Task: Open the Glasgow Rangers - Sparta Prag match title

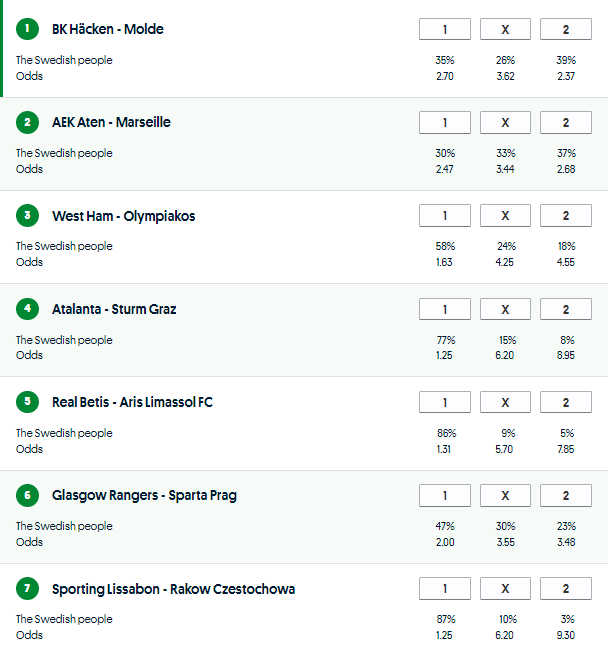Action: click(x=144, y=496)
